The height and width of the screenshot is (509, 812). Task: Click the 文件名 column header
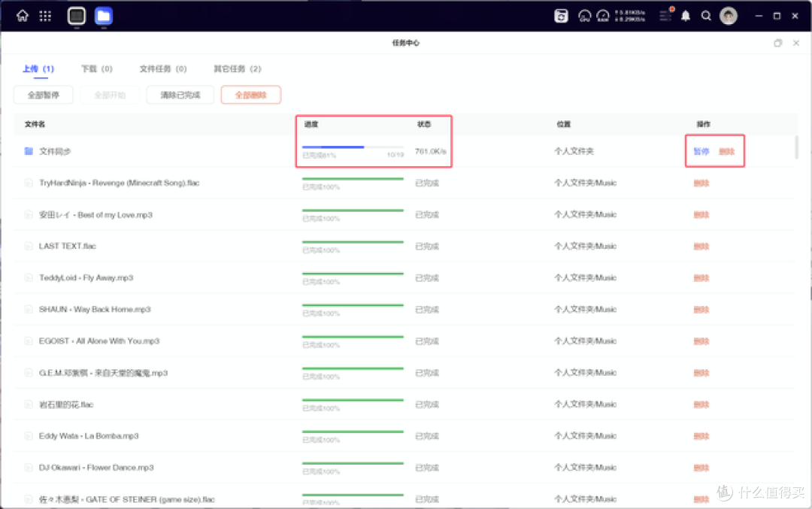click(35, 124)
